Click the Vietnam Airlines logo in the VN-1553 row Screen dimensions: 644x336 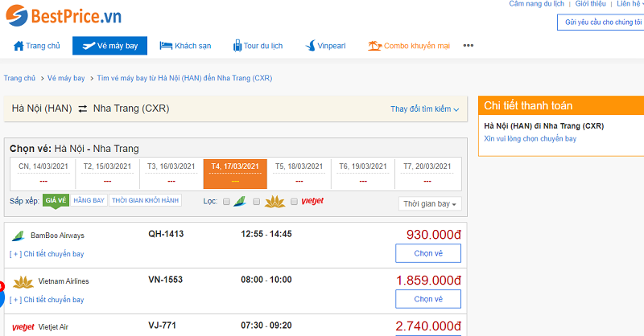point(23,282)
